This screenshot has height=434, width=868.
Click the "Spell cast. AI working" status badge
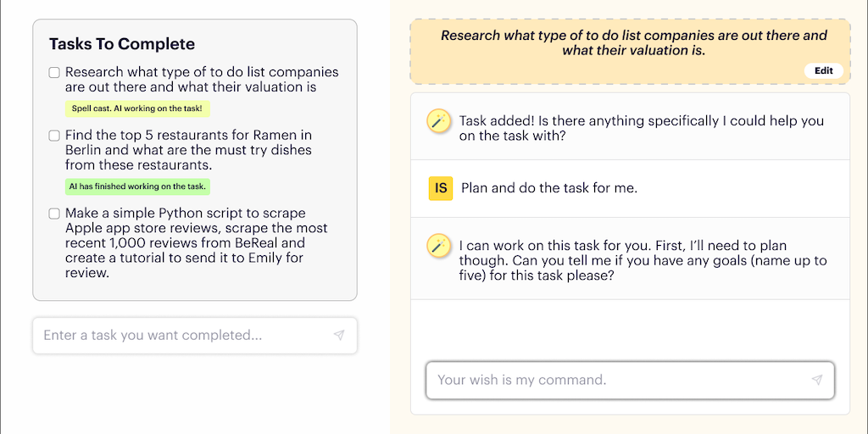138,108
